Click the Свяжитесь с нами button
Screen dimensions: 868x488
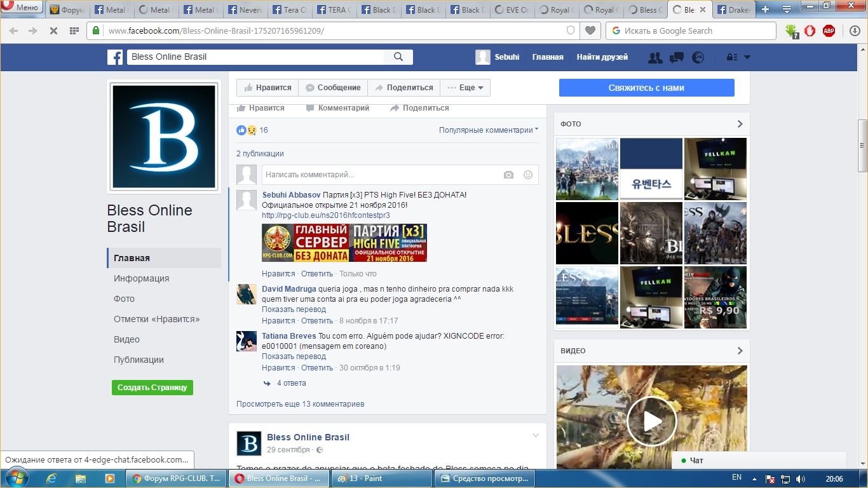point(646,88)
